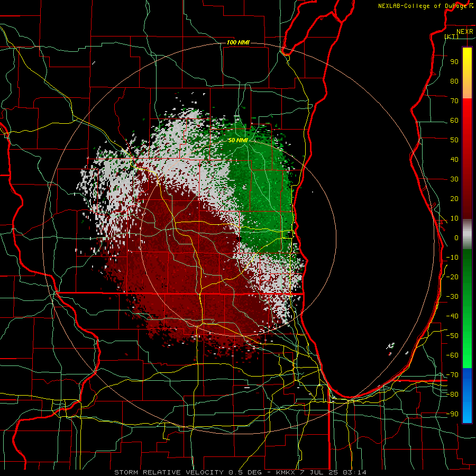Click the 30 value on the velocity scale
Viewport: 476px width, 476px height.
[454, 179]
